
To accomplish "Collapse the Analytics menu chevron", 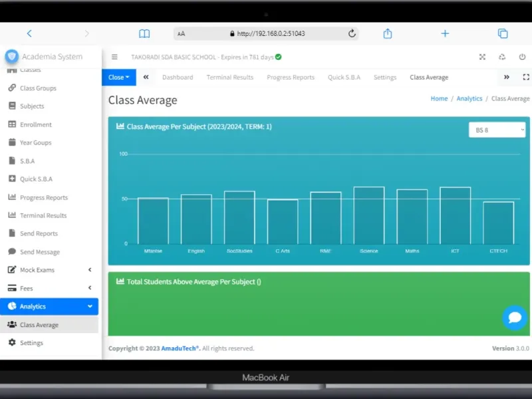I will click(90, 306).
